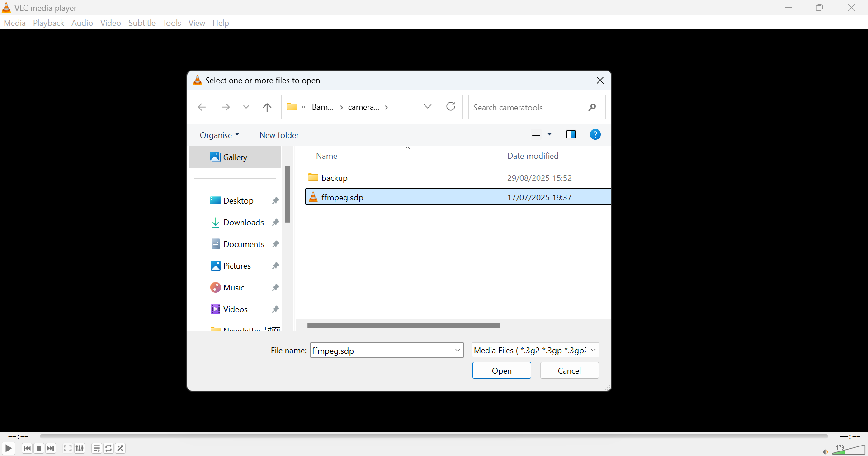Open the Media menu
This screenshot has height=456, width=868.
click(14, 23)
